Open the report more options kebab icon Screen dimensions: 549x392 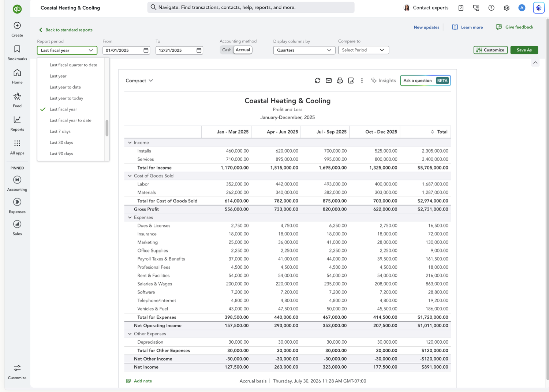(x=362, y=81)
